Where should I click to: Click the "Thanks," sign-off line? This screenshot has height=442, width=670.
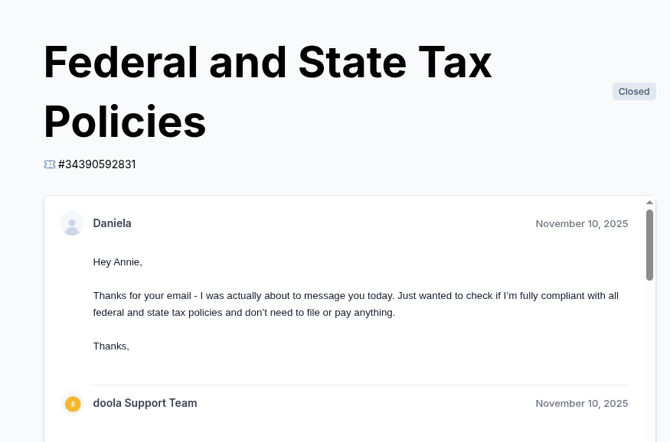[111, 346]
